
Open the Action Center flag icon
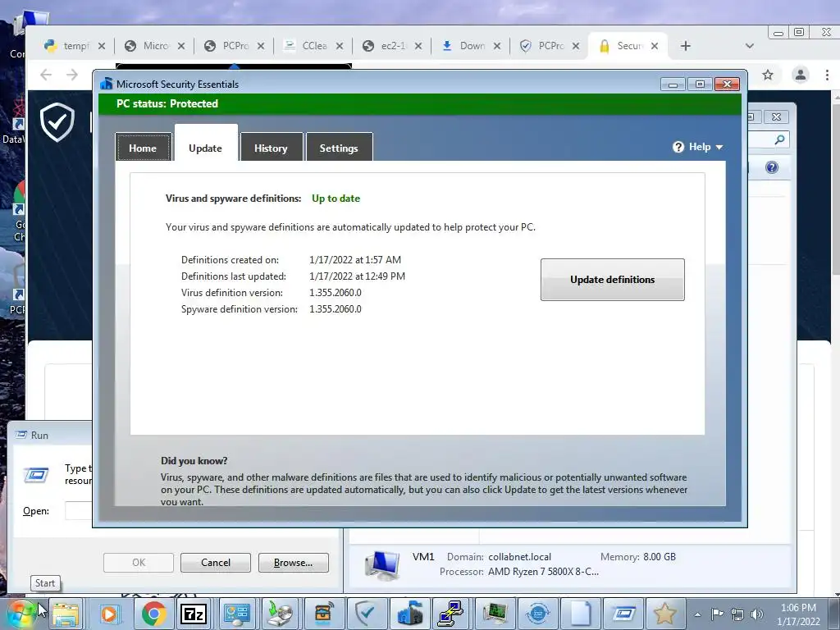(x=717, y=614)
